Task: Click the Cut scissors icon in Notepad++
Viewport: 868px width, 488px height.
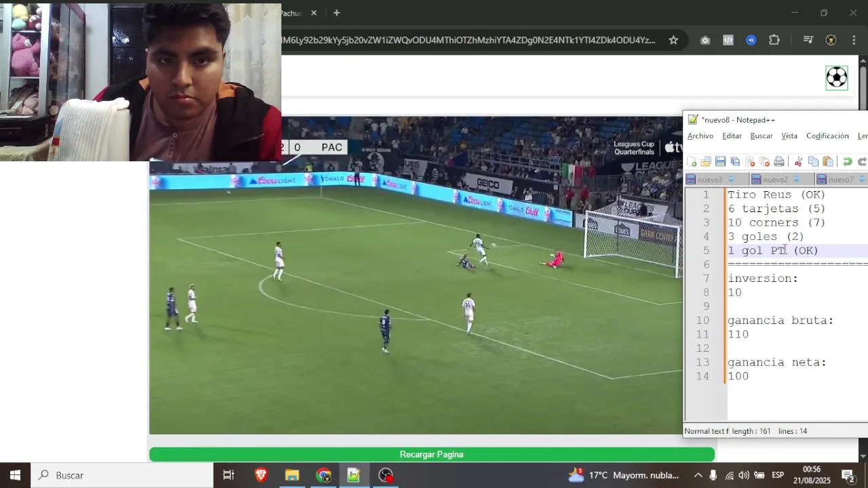Action: 798,161
